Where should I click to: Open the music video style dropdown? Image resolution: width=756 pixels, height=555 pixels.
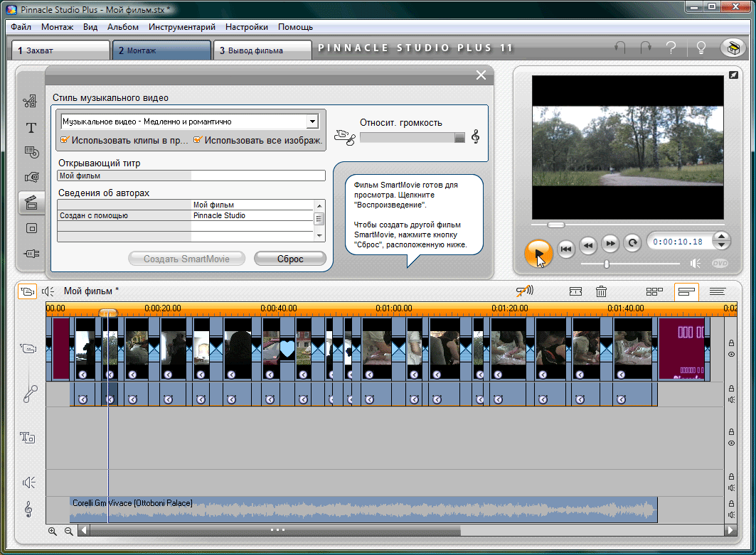pyautogui.click(x=312, y=122)
